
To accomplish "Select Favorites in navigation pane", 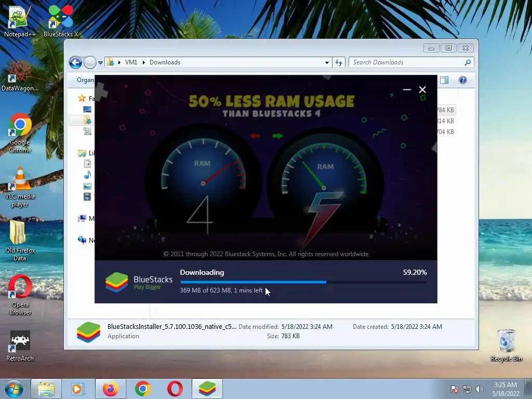I will coord(86,98).
